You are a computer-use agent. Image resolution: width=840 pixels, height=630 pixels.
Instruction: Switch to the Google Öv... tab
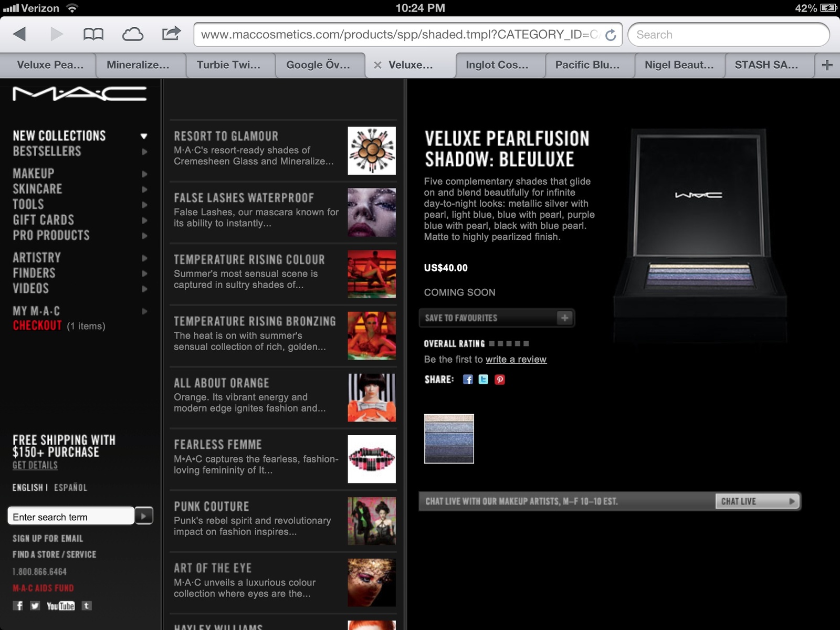[x=320, y=65]
